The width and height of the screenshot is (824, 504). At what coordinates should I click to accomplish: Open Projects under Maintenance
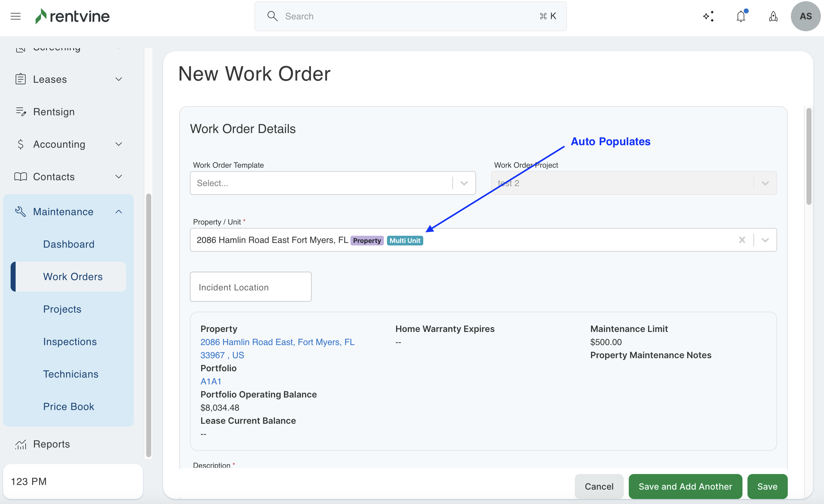point(62,309)
